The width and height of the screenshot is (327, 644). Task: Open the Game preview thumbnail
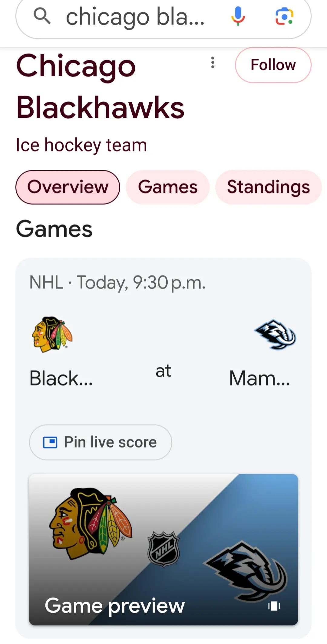coord(163,550)
